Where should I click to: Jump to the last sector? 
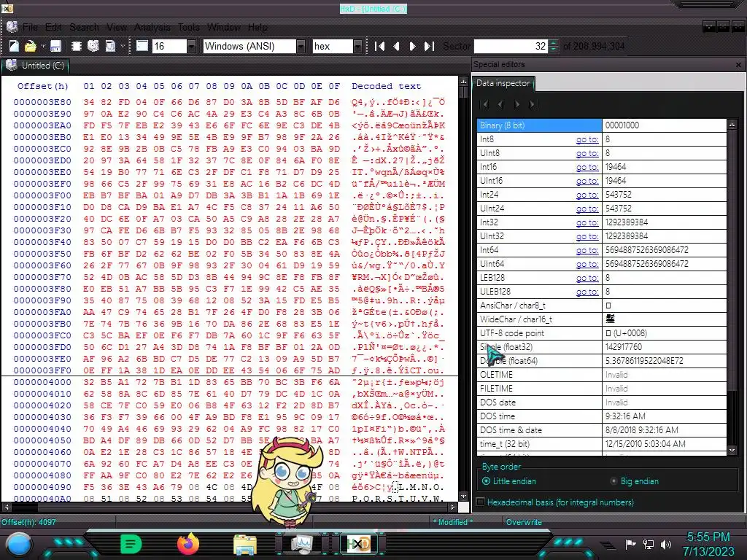click(x=429, y=46)
